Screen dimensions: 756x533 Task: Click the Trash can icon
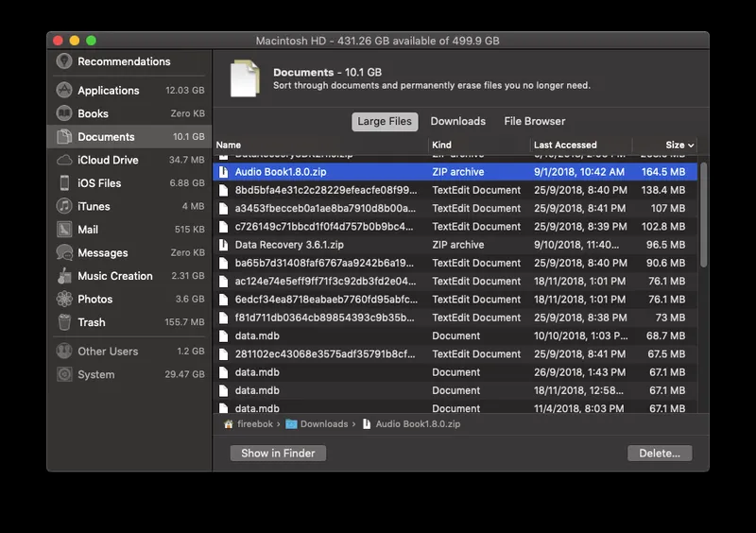tap(64, 321)
